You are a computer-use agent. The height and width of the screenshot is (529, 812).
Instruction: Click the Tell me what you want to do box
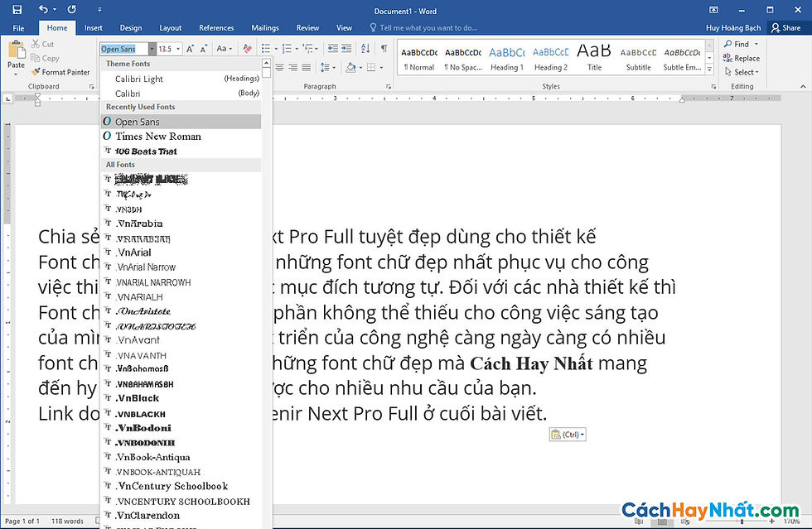tap(423, 28)
